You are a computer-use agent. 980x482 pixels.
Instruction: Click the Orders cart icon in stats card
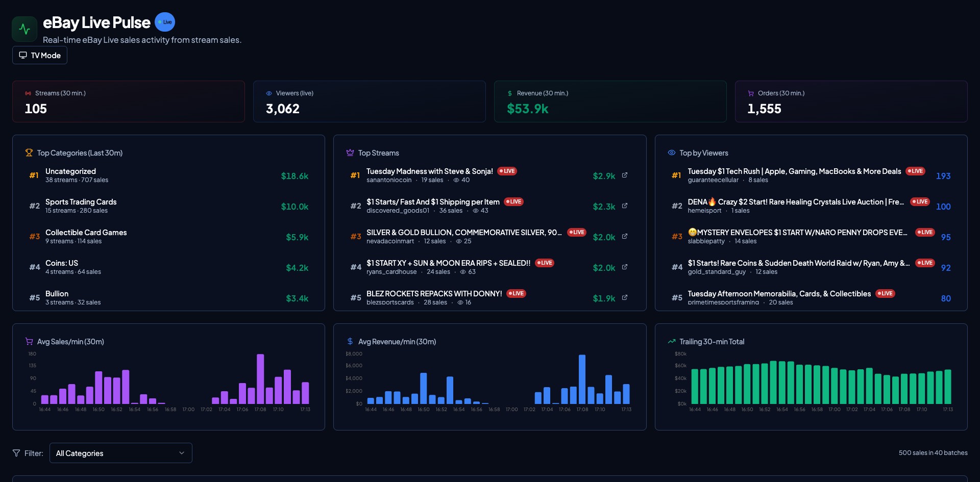[751, 93]
